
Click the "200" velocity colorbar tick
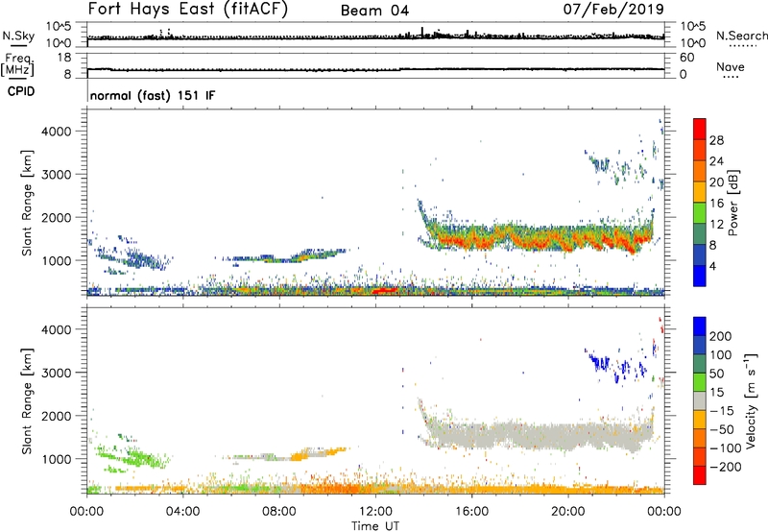(x=721, y=336)
